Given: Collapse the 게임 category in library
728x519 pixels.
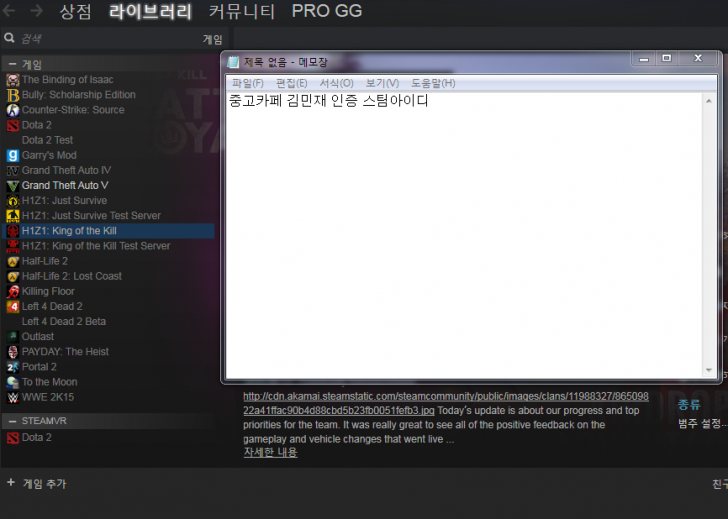Looking at the screenshot, I should click(x=12, y=64).
